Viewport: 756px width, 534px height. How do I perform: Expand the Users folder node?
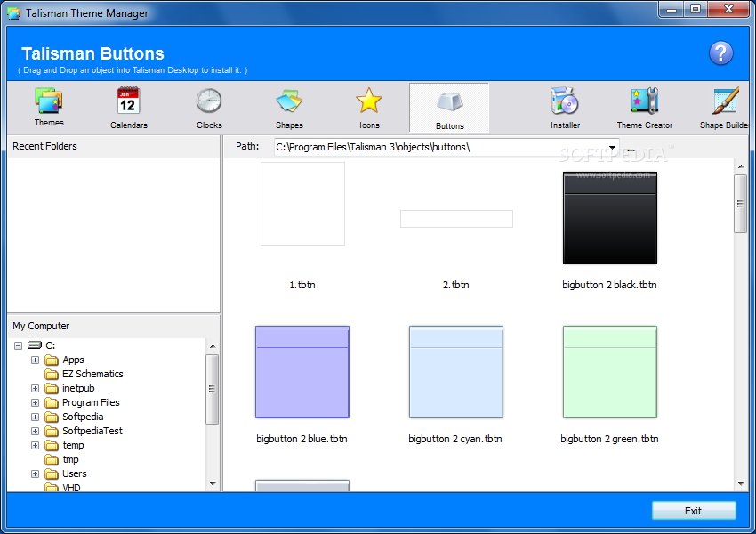[36, 473]
